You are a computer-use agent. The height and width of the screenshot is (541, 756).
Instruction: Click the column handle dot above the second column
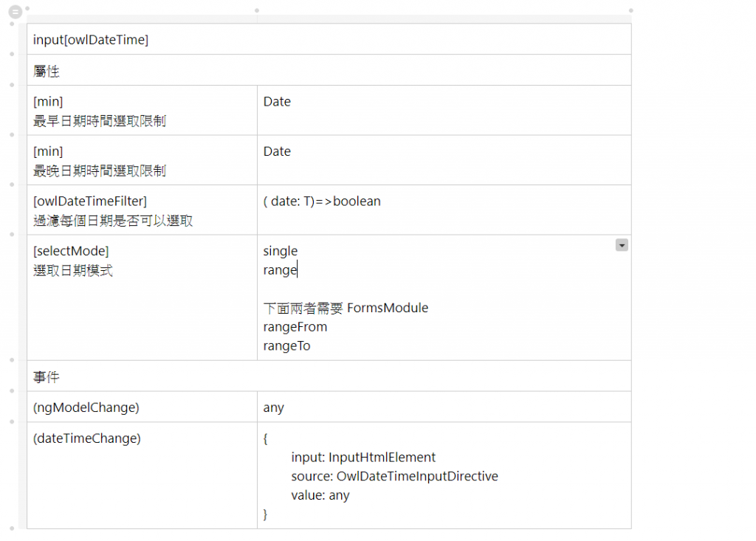point(257,10)
